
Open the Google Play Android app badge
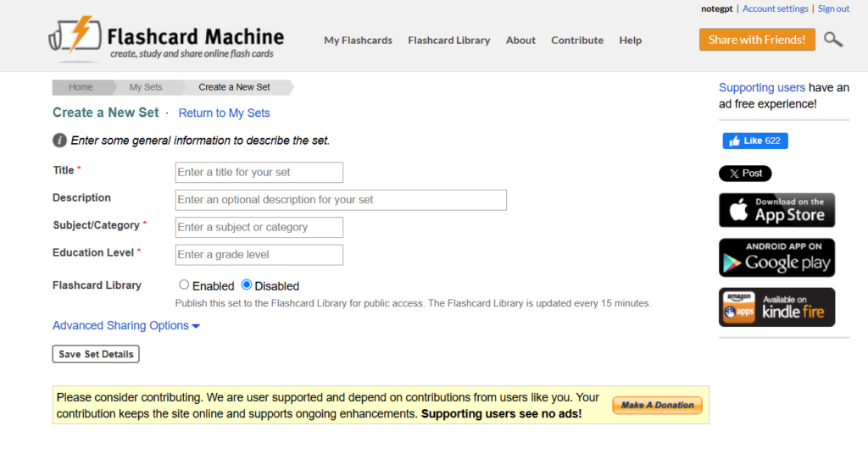[776, 257]
